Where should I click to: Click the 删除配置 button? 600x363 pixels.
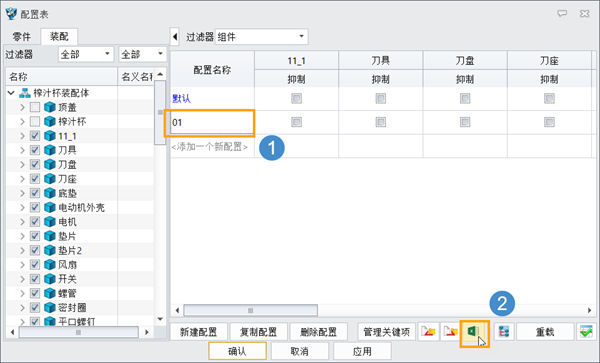(318, 332)
